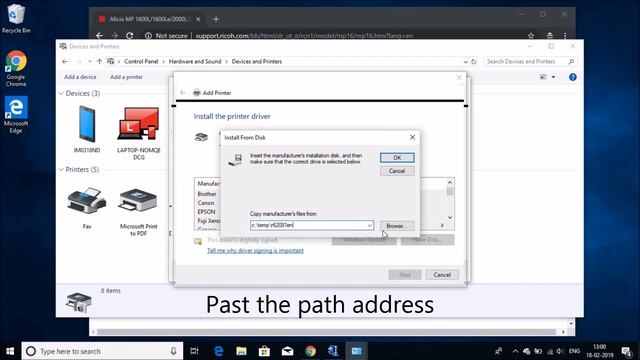
Task: Click the Add Printer wizard back arrow
Action: (x=183, y=93)
